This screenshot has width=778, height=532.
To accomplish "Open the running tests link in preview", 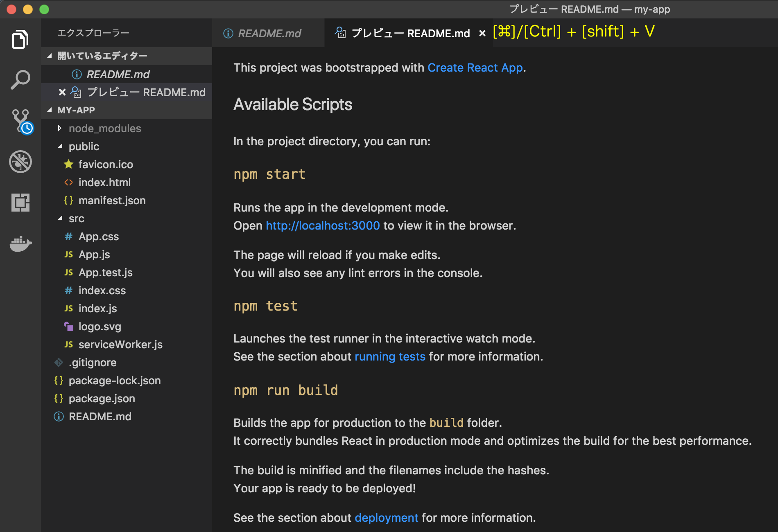I will coord(389,356).
